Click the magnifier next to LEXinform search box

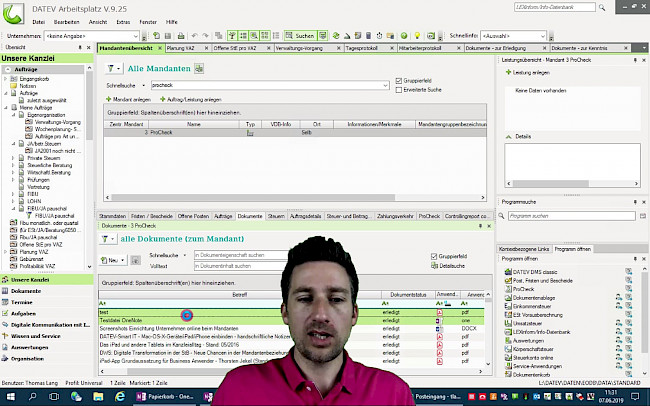(602, 7)
